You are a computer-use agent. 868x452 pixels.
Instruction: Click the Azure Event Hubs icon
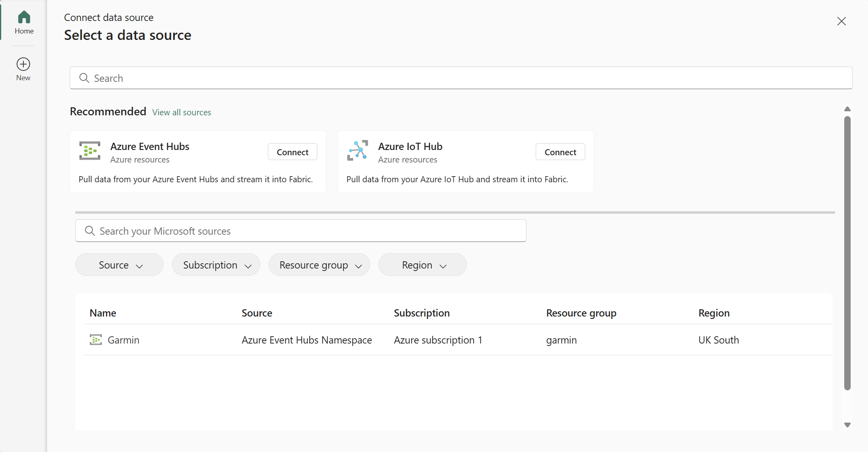(x=90, y=151)
